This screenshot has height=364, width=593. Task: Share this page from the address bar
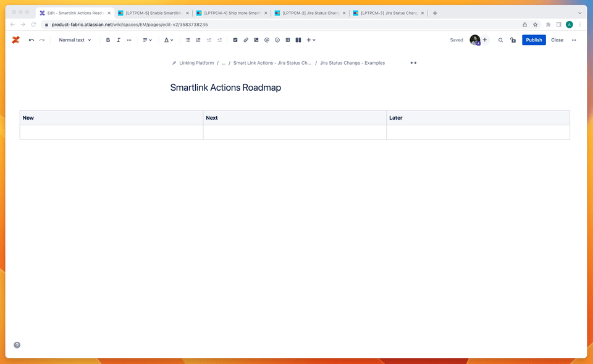[524, 25]
